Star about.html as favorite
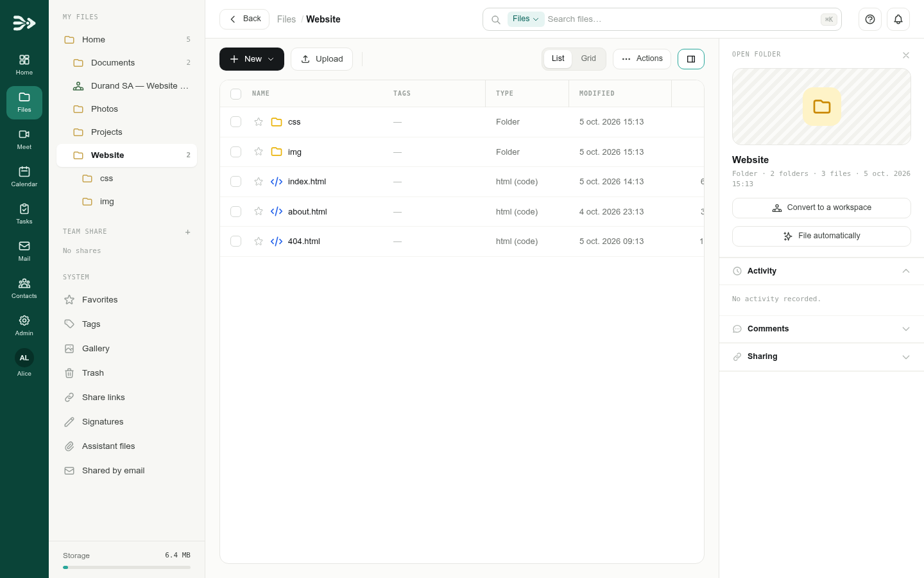This screenshot has width=924, height=578. pos(259,211)
